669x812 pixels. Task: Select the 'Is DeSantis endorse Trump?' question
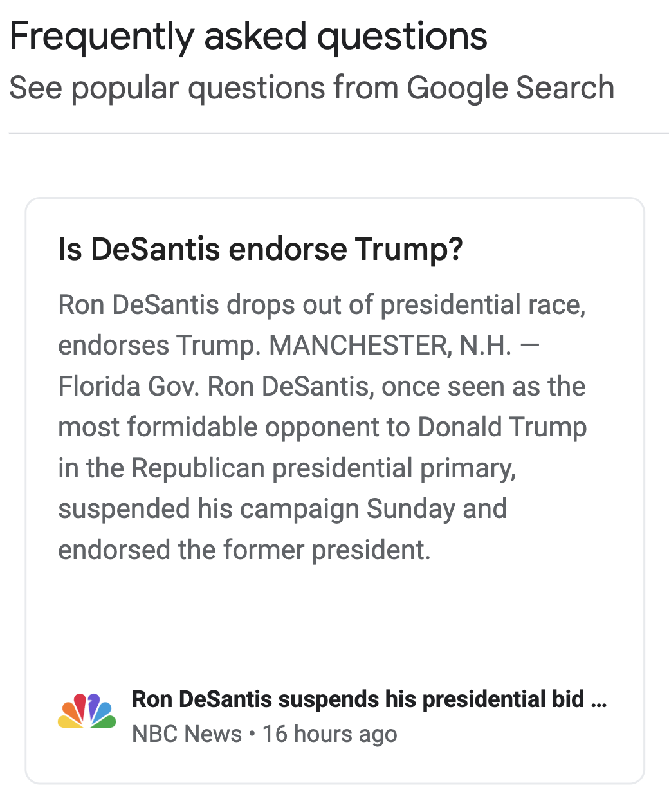260,249
